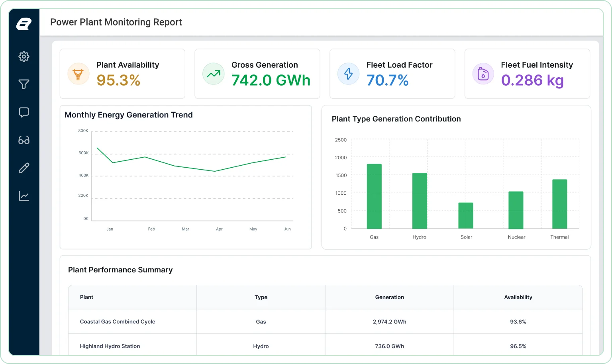Click the pencil edit icon

(x=24, y=168)
